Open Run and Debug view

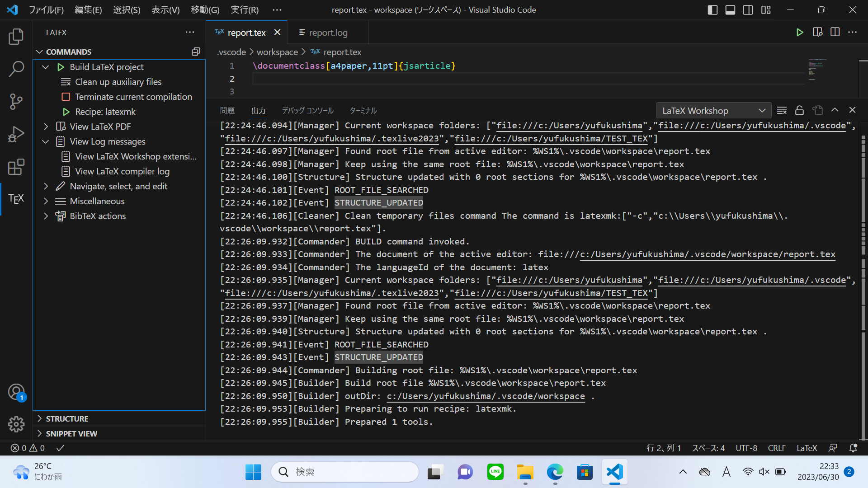coord(16,134)
